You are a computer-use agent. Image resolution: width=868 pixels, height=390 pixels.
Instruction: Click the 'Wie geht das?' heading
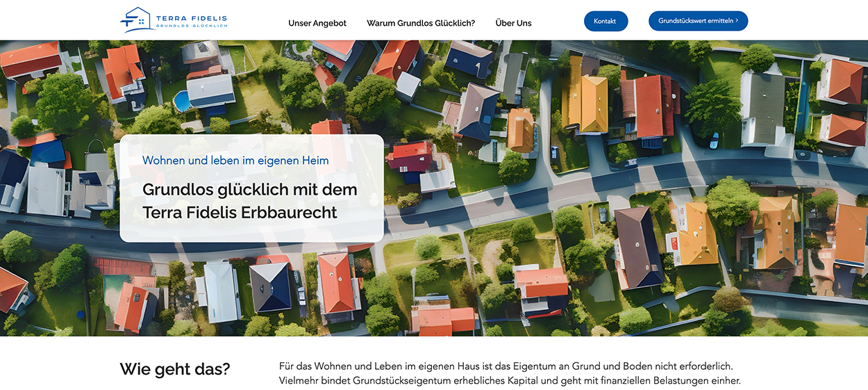[x=174, y=369]
